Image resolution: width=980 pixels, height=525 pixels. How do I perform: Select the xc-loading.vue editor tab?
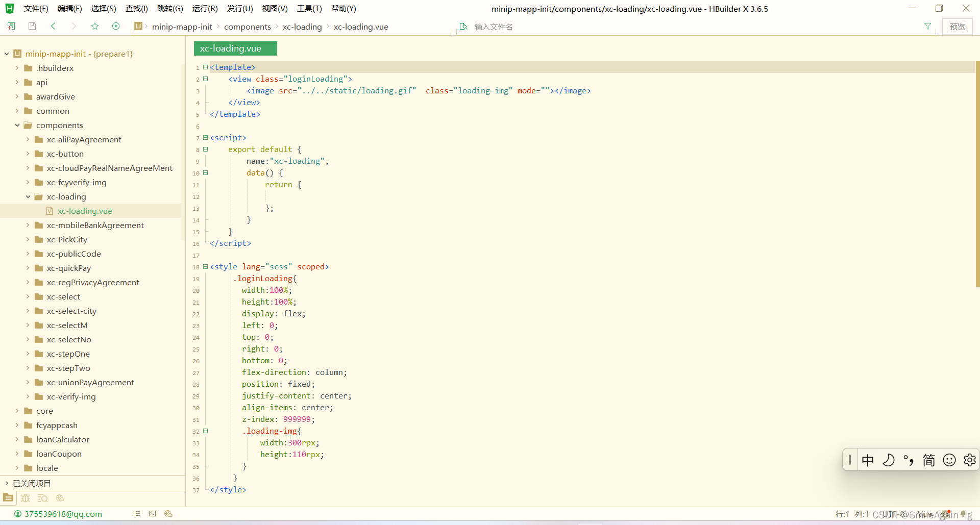coord(235,48)
